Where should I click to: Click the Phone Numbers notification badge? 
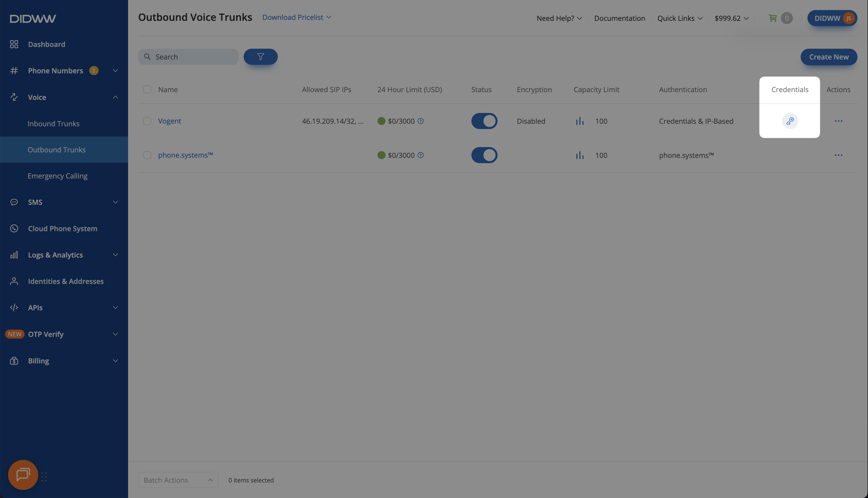pyautogui.click(x=94, y=71)
